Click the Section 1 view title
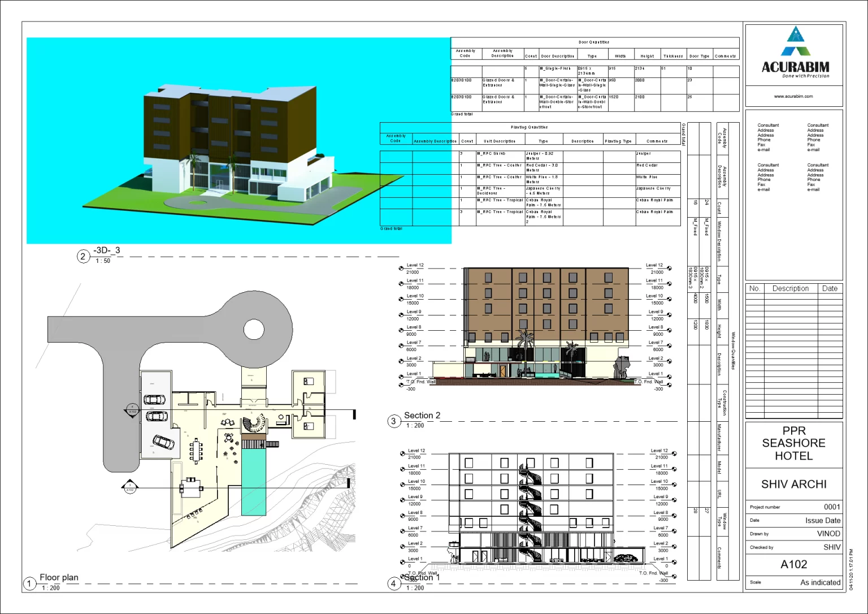Screen dimensions: 868x614 click(x=422, y=577)
